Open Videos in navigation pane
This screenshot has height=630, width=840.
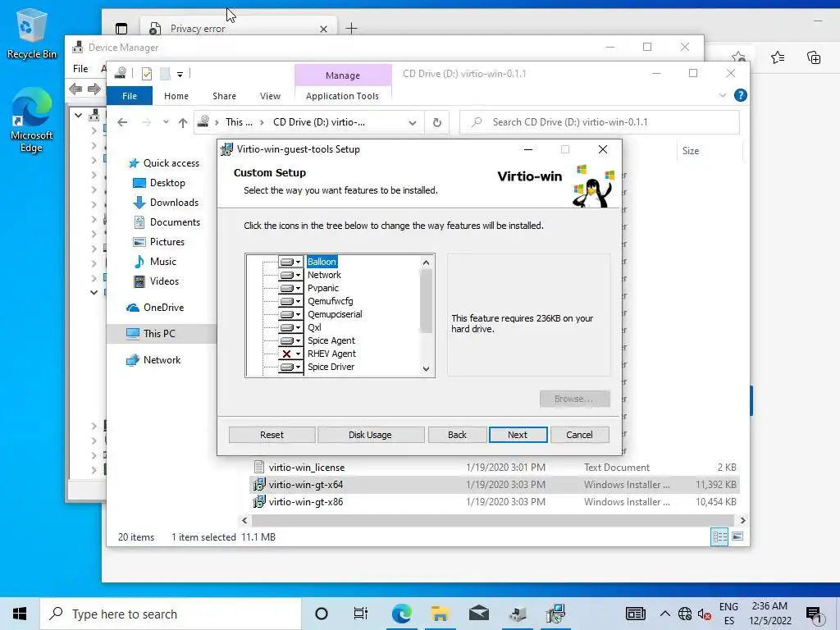pos(164,281)
